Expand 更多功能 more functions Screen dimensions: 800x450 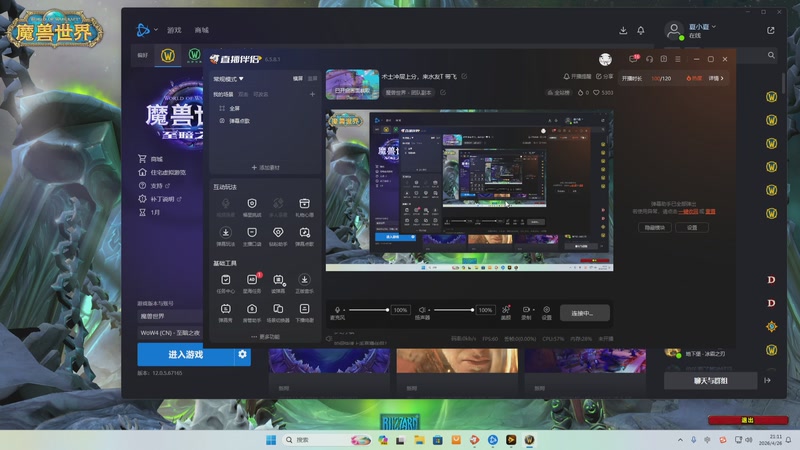265,337
